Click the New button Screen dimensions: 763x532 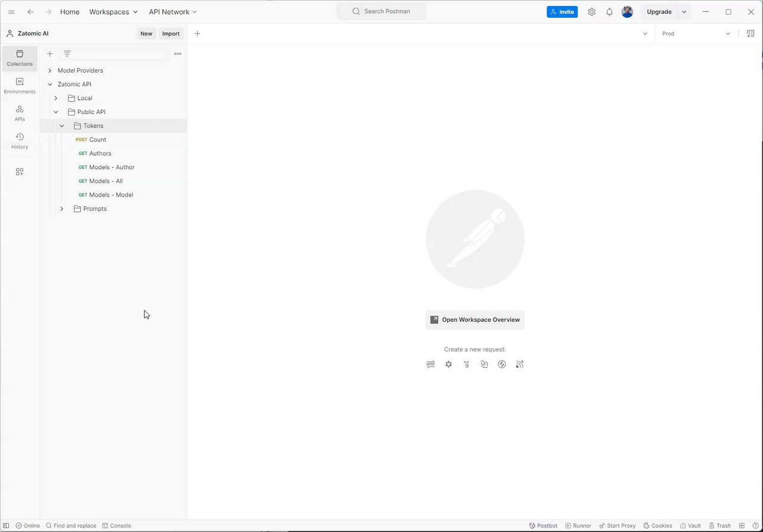(146, 33)
